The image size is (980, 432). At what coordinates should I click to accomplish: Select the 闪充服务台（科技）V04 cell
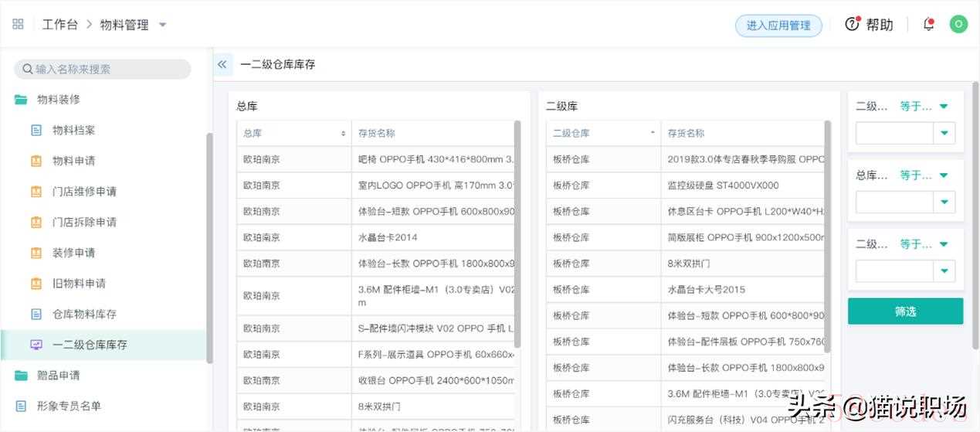point(743,420)
